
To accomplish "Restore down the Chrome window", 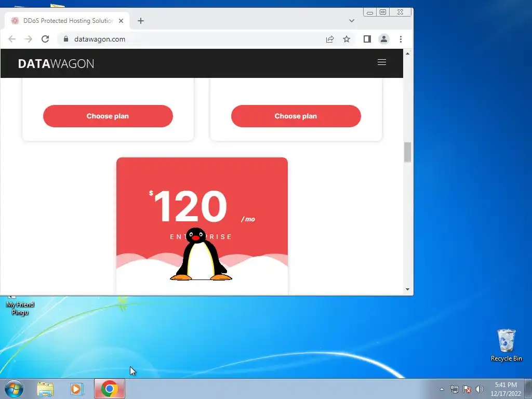I will pos(383,12).
